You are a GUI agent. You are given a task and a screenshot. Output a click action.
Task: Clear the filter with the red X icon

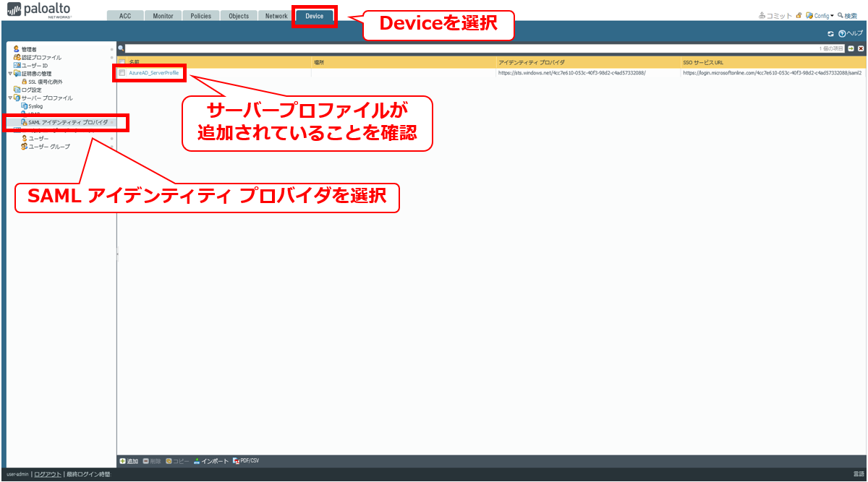(x=861, y=48)
